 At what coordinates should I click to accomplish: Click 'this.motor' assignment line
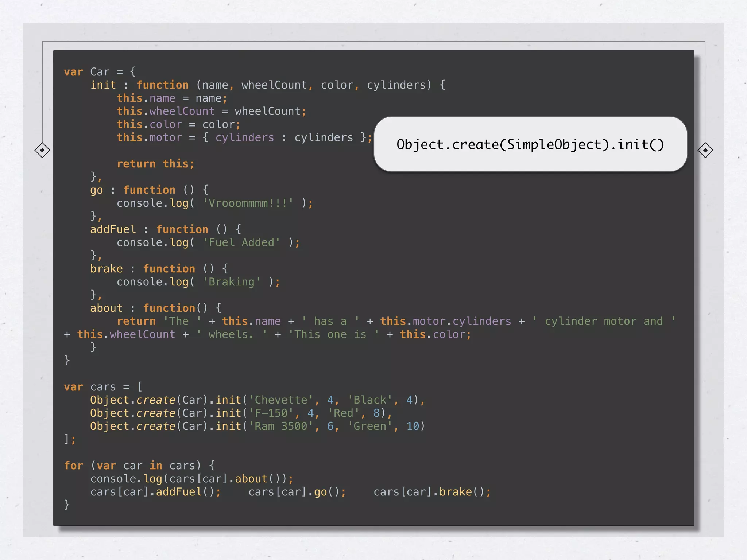244,137
